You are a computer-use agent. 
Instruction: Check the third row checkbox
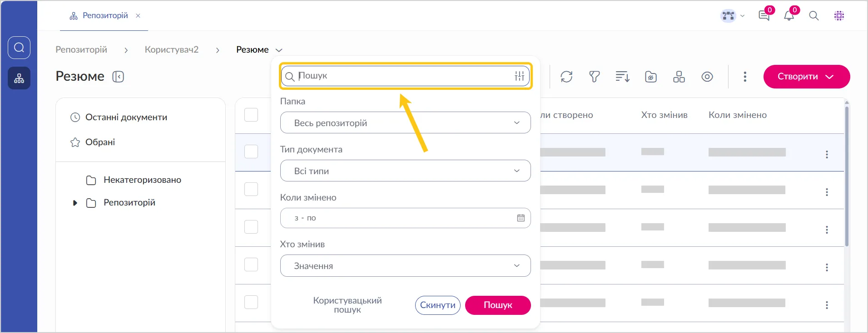251,227
